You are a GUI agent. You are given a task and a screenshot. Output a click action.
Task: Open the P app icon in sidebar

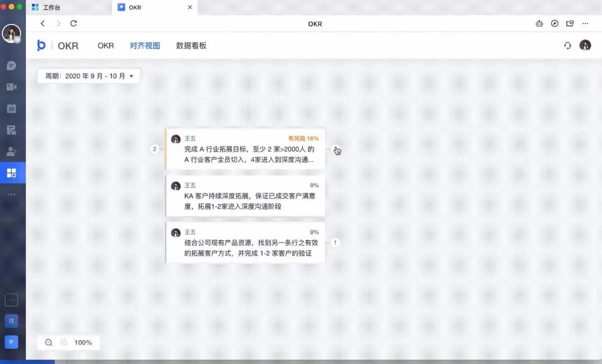pos(11,342)
